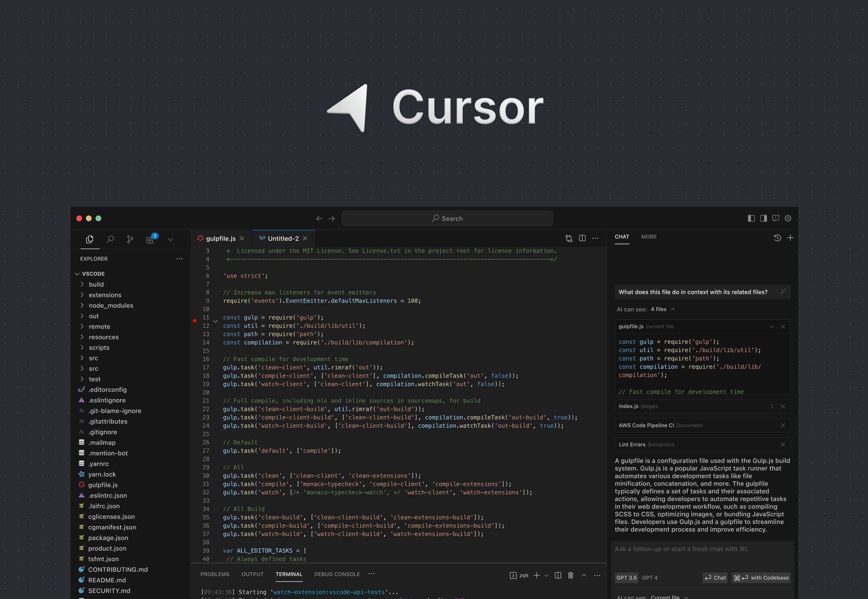Expand the build folder
This screenshot has height=599, width=868.
click(x=82, y=284)
